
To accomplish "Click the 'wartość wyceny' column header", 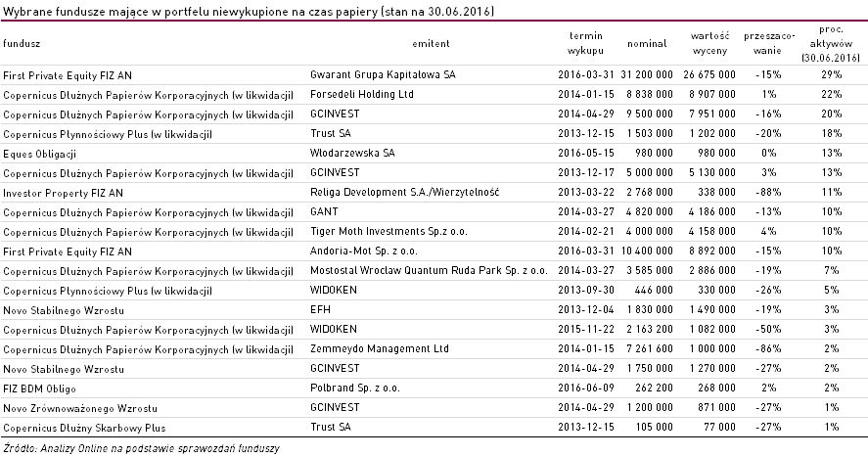I will click(709, 43).
